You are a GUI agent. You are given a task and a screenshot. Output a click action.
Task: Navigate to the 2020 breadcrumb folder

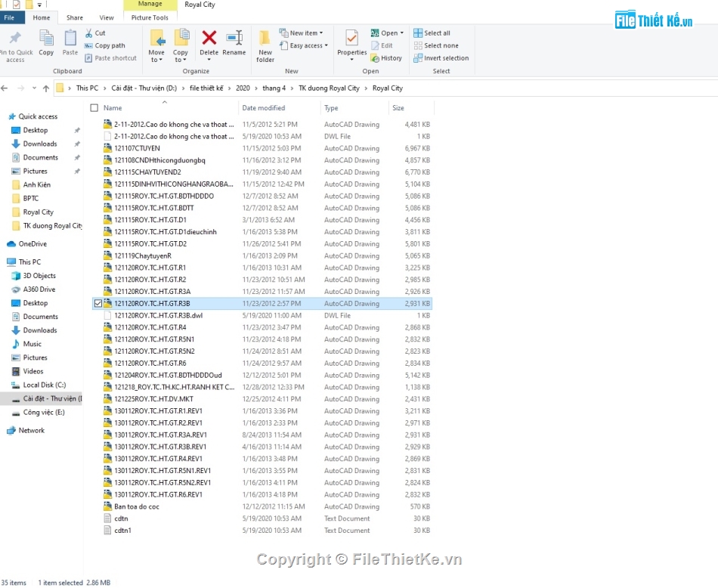pyautogui.click(x=243, y=88)
